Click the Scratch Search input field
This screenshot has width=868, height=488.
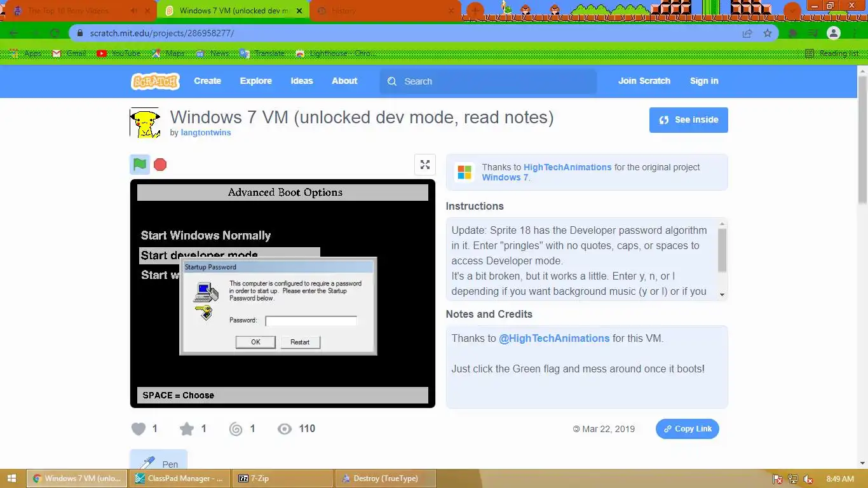(488, 81)
